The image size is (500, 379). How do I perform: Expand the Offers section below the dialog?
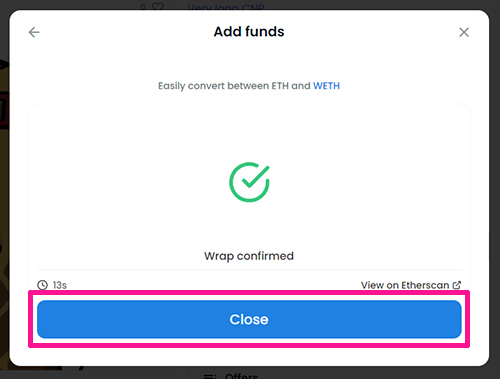(241, 376)
